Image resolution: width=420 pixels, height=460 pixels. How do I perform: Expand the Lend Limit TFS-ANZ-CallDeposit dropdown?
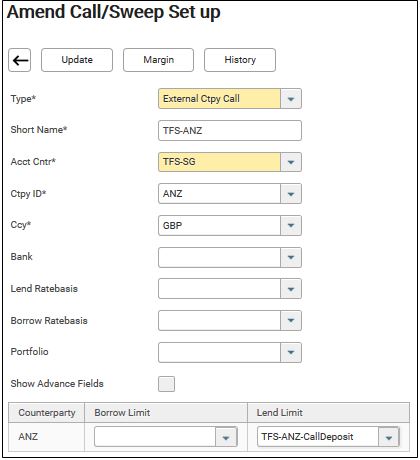click(389, 437)
